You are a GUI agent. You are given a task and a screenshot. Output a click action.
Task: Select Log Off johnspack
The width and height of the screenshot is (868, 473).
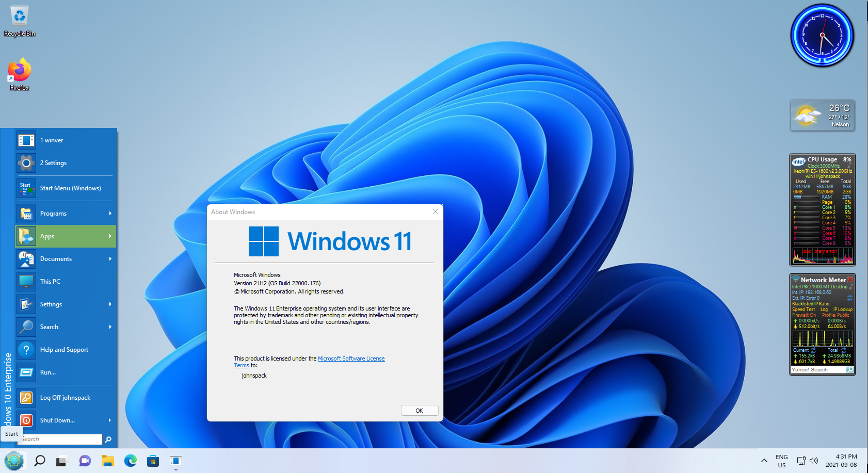66,398
